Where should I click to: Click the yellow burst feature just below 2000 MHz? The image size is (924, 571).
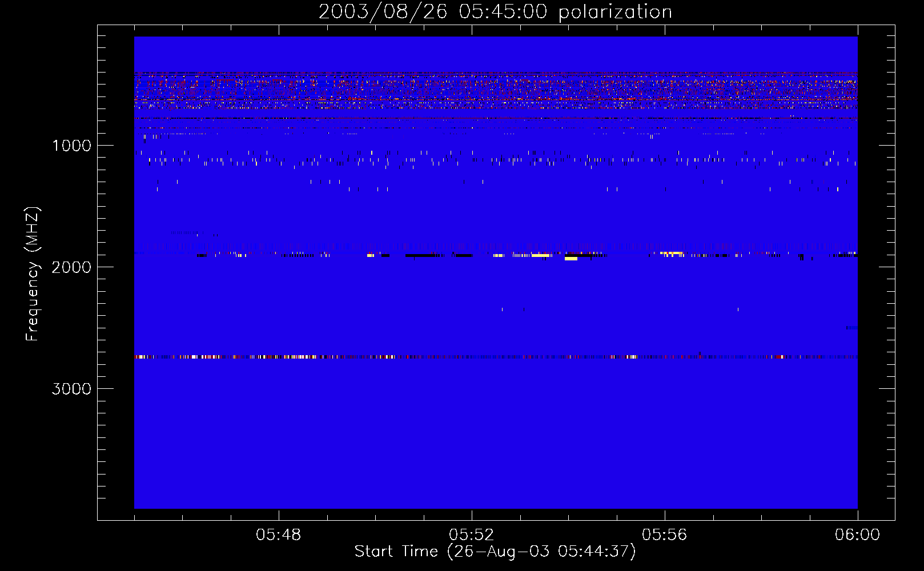[571, 259]
